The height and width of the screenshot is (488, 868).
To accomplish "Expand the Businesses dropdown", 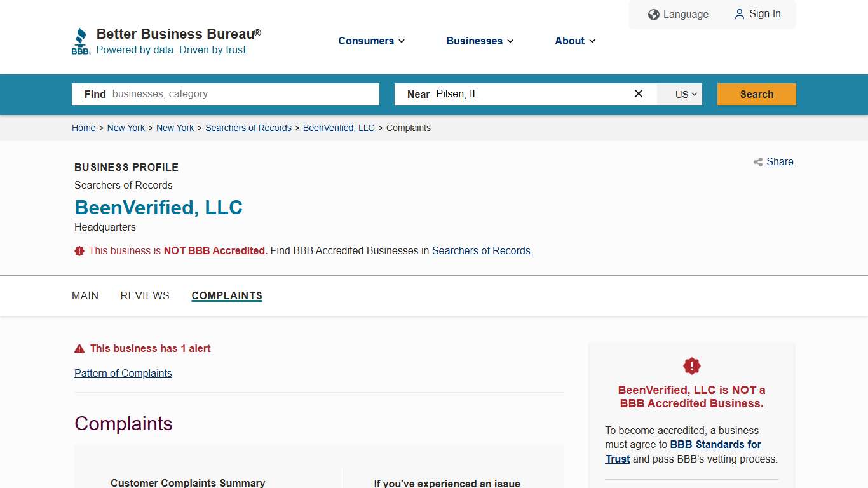I will tap(479, 41).
